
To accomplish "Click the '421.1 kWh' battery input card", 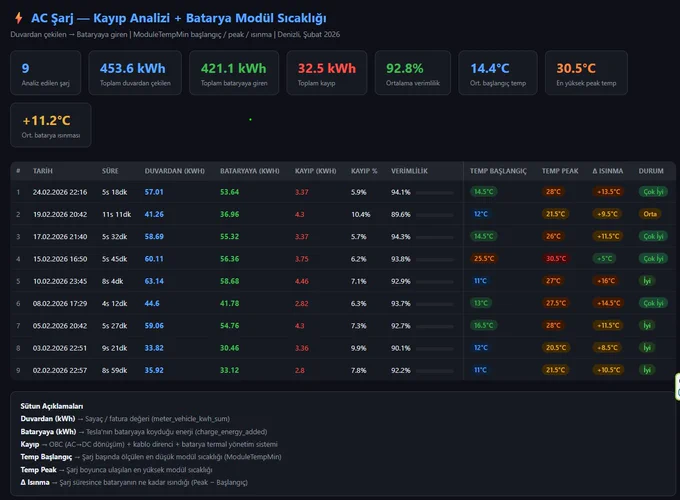I will 234,73.
